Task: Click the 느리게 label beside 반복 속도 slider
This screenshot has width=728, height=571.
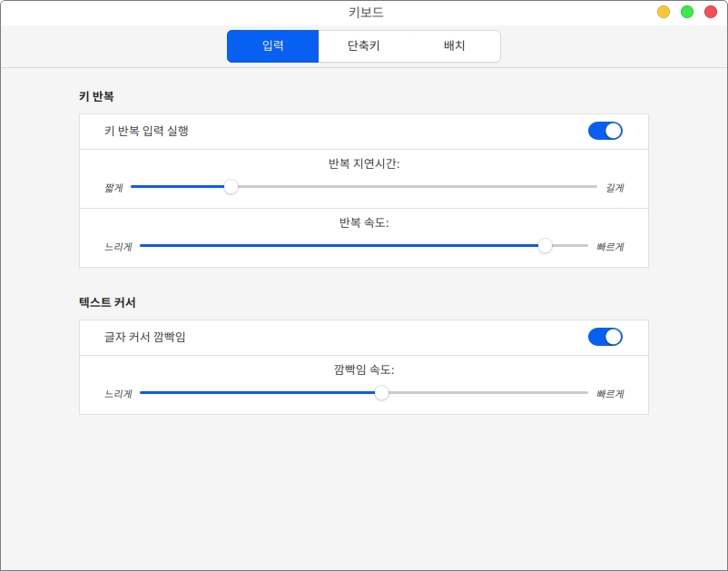Action: pos(118,247)
